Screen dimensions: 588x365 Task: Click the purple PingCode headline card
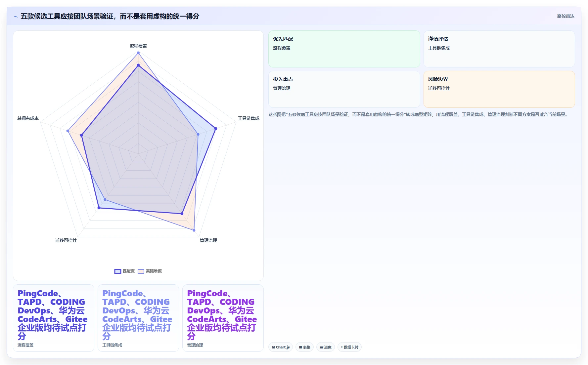pos(223,318)
